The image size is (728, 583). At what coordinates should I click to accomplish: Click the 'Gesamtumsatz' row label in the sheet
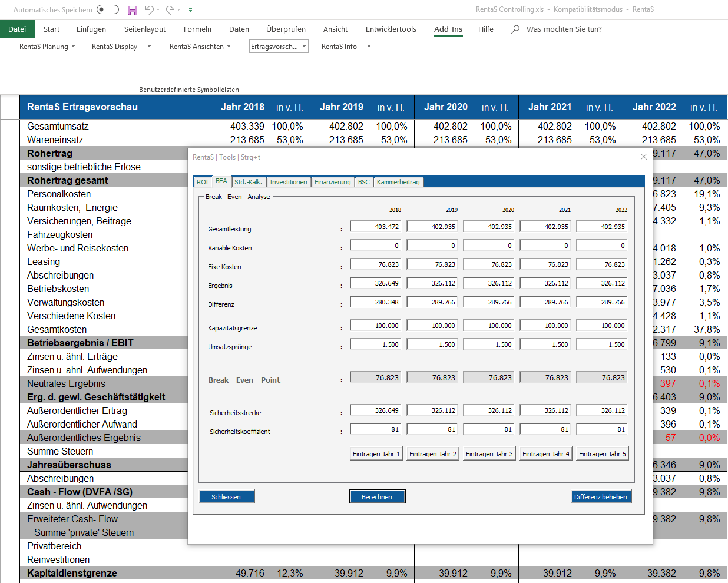[58, 126]
